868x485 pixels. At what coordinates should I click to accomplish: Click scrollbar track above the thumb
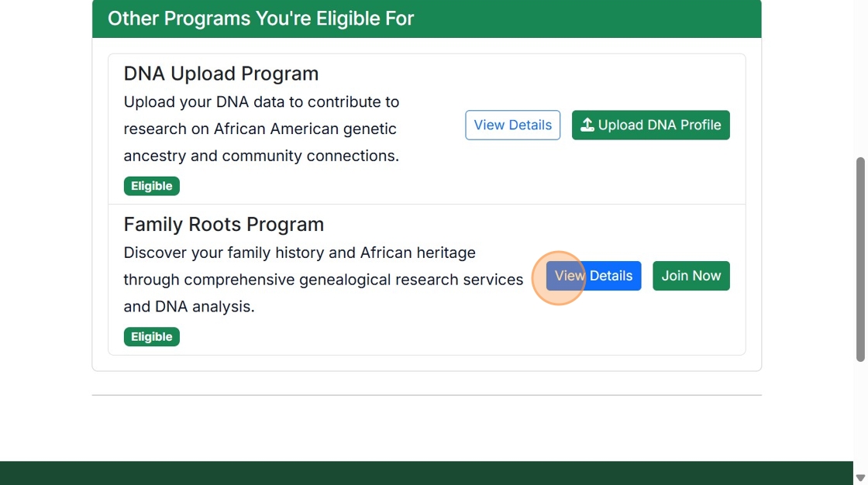(860, 77)
